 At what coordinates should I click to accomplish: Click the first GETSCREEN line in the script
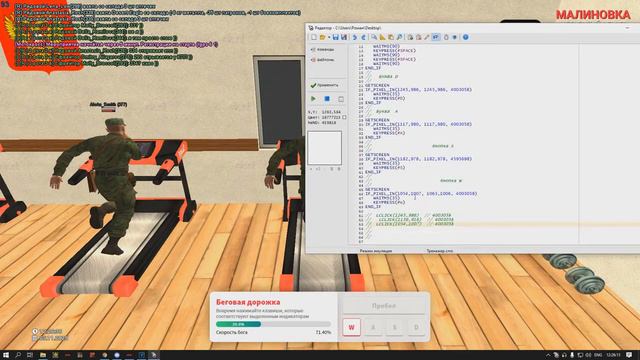pos(377,85)
